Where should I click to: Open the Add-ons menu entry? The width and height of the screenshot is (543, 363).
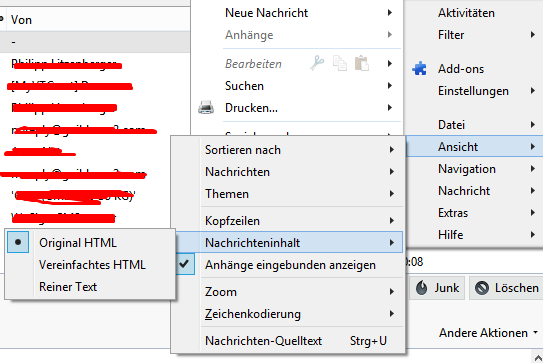pos(473,69)
